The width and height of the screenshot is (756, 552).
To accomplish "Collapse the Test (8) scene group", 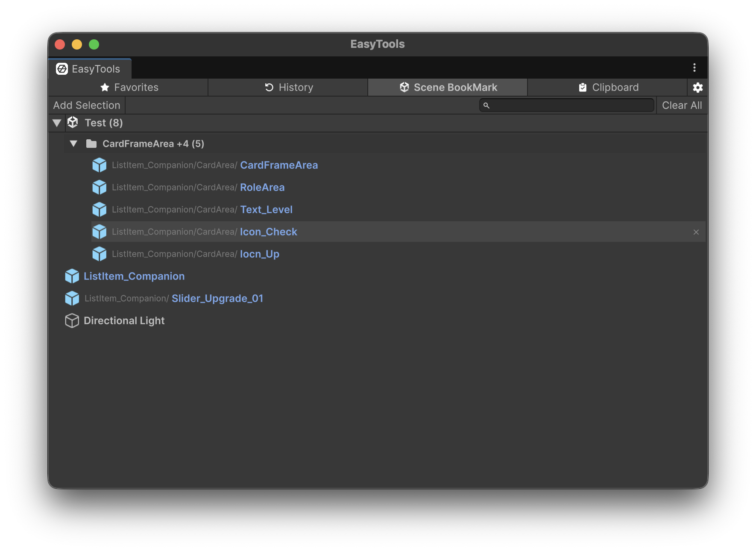I will pyautogui.click(x=57, y=123).
